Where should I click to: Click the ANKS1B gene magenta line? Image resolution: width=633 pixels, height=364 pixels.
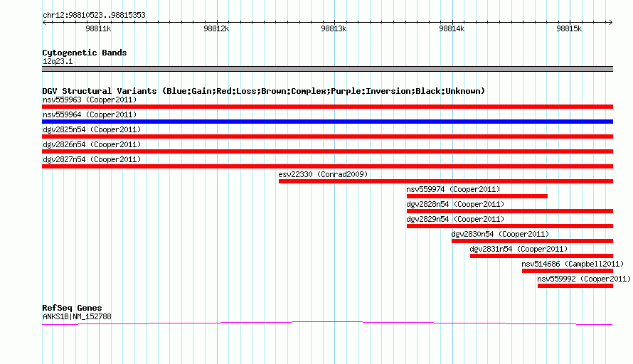[327, 323]
